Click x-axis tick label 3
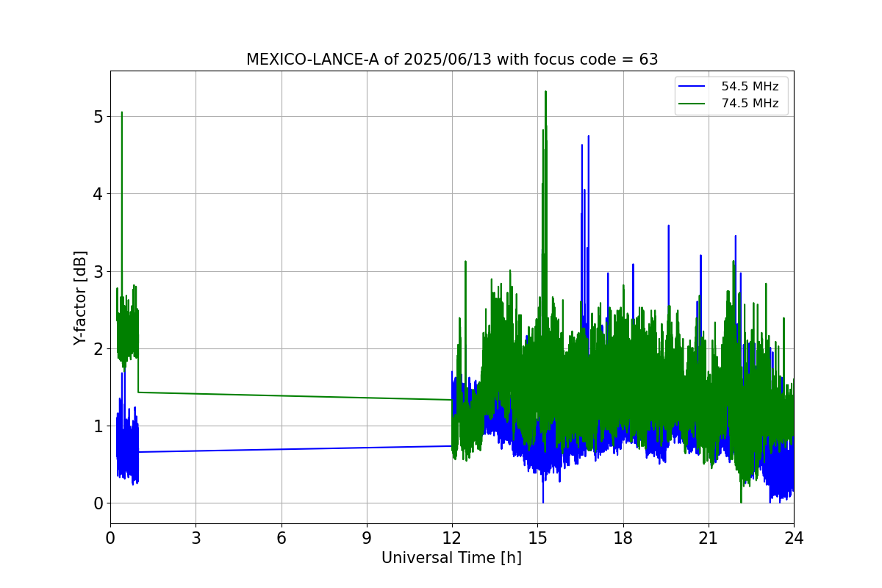The width and height of the screenshot is (882, 588). (x=196, y=538)
